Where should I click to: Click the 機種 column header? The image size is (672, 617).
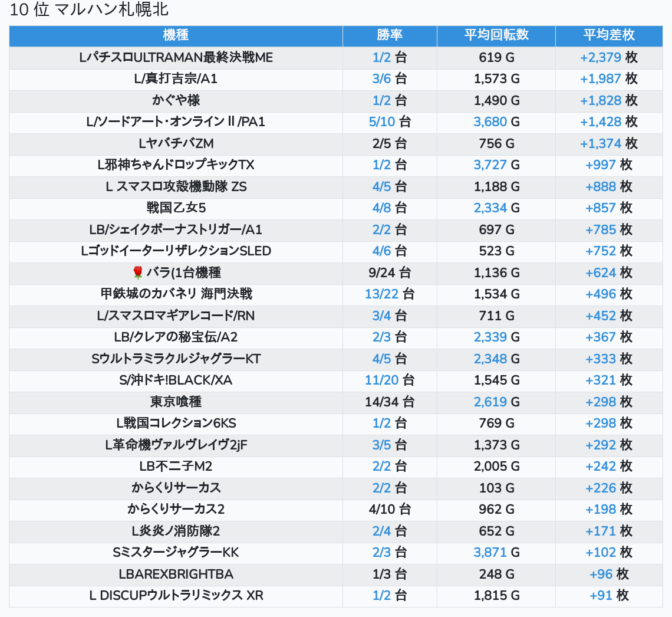176,35
